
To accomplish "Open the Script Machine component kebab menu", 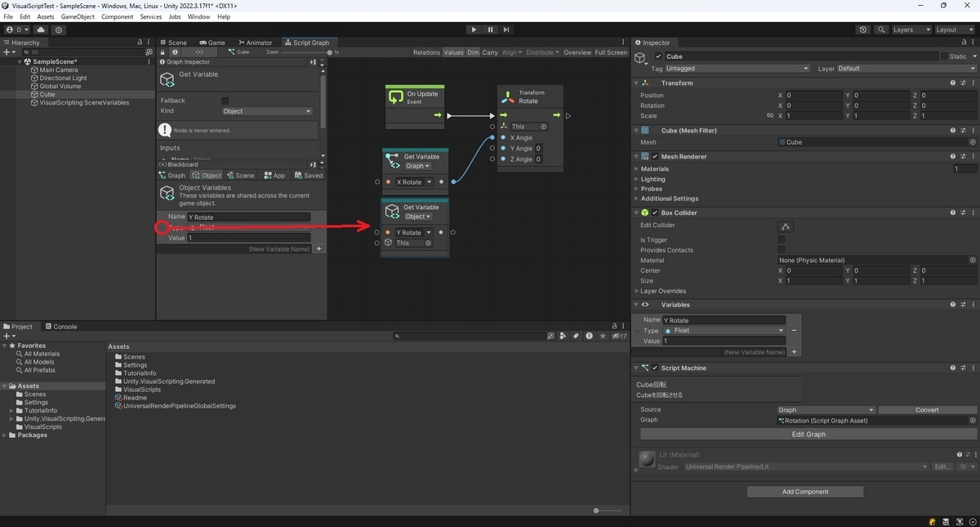I will 972,368.
